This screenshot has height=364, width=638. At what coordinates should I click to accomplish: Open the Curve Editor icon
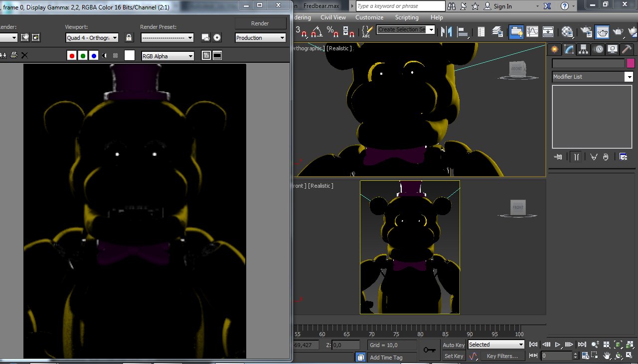[x=532, y=32]
